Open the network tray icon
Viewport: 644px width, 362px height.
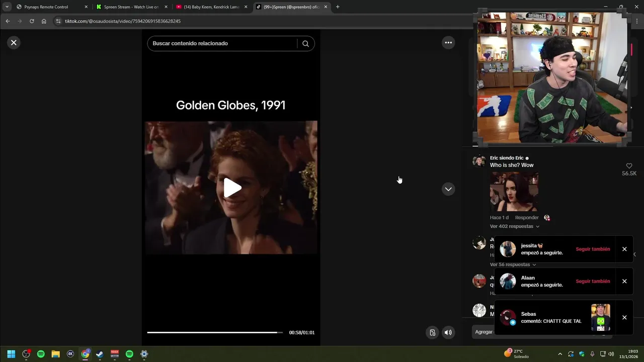(603, 354)
